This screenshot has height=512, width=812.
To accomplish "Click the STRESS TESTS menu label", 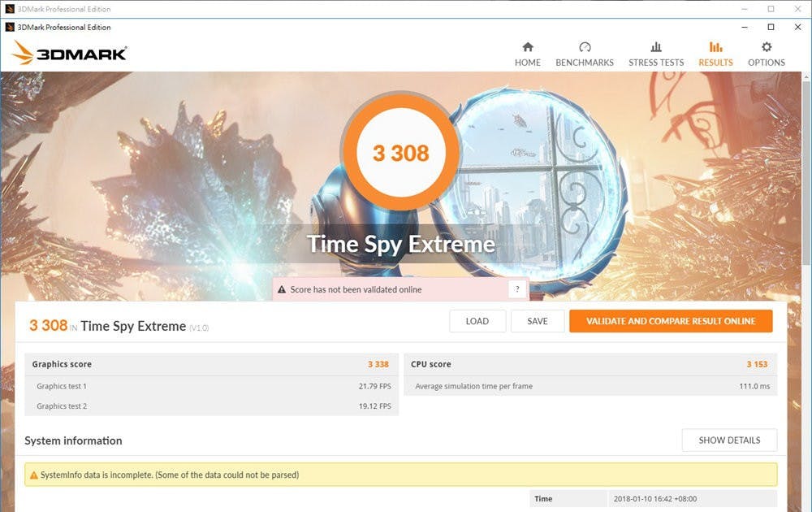I will [x=656, y=63].
